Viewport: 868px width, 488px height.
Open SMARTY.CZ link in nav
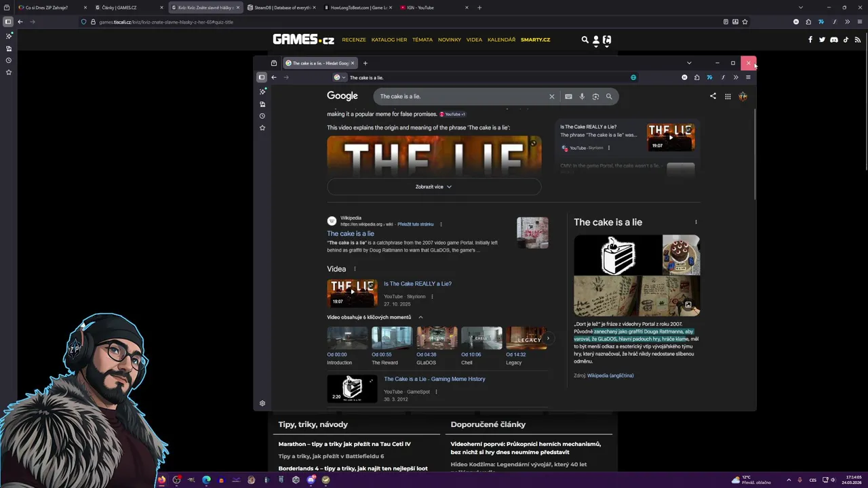[x=535, y=40]
